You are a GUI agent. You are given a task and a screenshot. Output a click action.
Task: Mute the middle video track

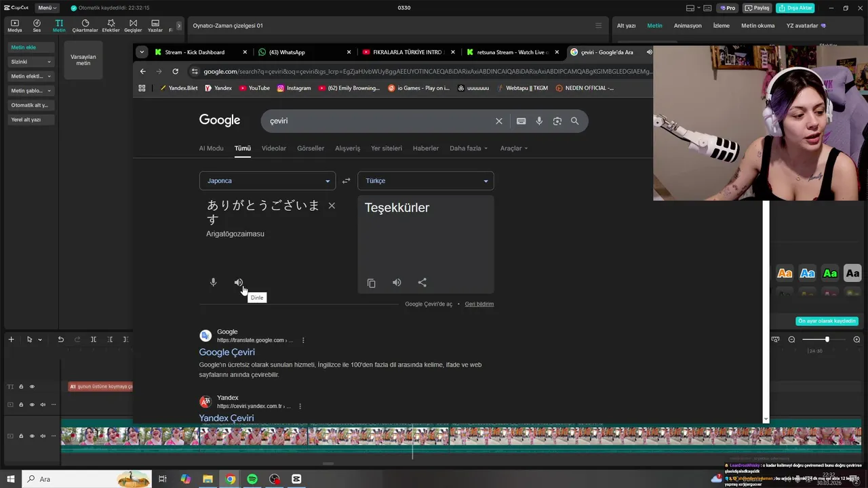[x=43, y=405]
